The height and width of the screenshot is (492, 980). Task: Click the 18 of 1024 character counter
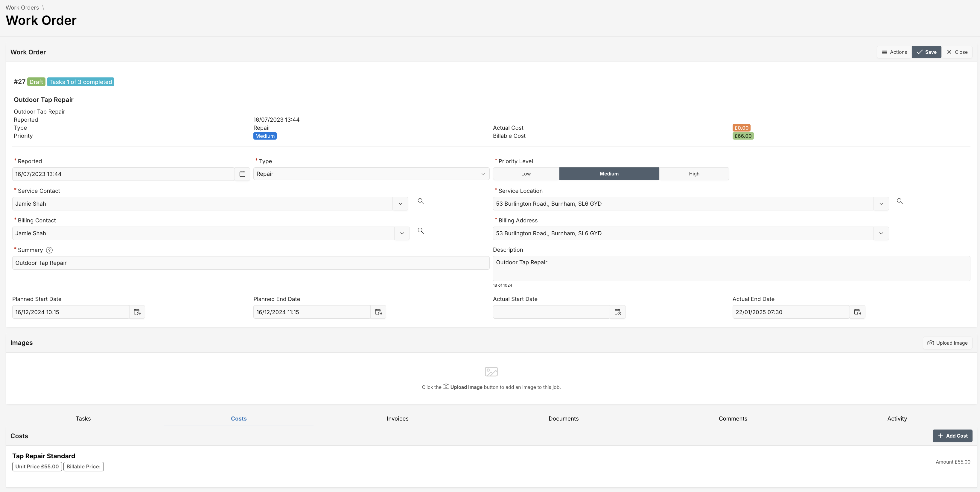pyautogui.click(x=502, y=285)
